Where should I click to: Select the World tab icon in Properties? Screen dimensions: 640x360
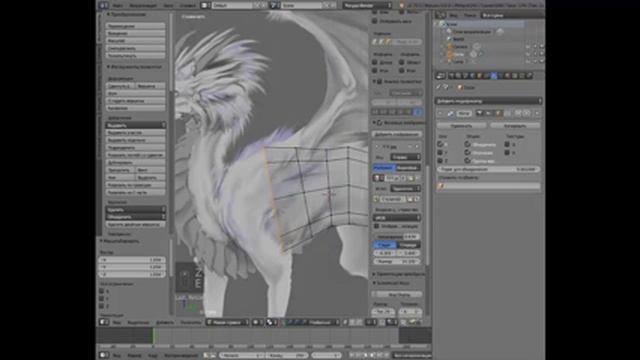coord(473,76)
